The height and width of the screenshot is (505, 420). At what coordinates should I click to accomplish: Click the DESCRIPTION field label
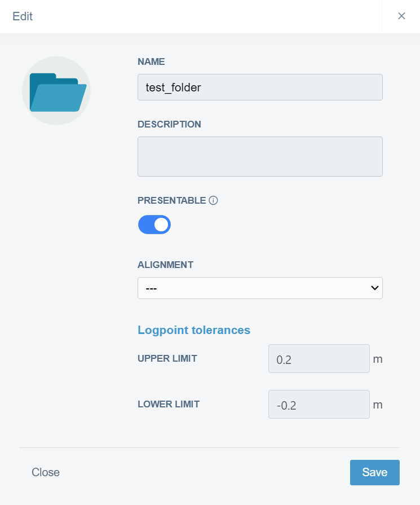click(169, 124)
